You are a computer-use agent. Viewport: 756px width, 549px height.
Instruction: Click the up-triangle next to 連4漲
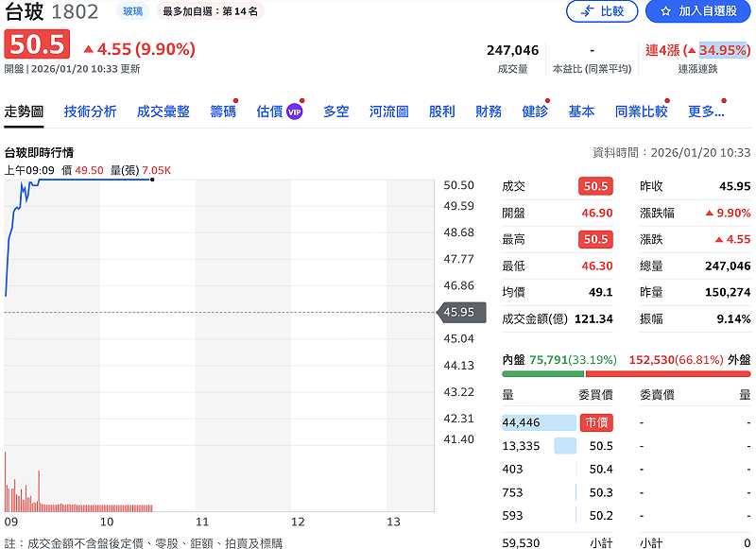point(692,49)
